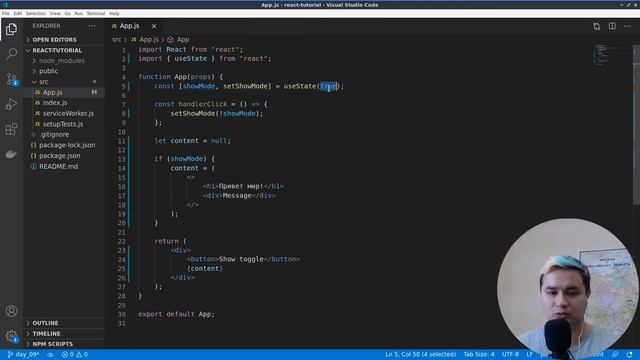Image resolution: width=640 pixels, height=360 pixels.
Task: Close the App.js editor tab
Action: click(x=154, y=26)
